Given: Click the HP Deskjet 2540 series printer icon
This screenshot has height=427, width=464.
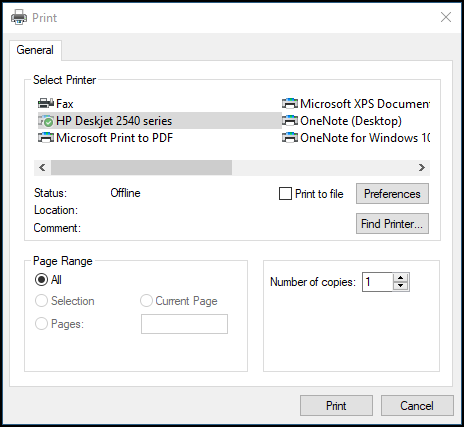Looking at the screenshot, I should click(46, 121).
